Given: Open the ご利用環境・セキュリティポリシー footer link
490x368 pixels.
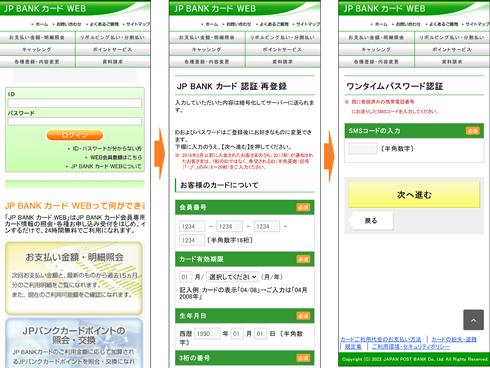Looking at the screenshot, I should click(x=411, y=347).
